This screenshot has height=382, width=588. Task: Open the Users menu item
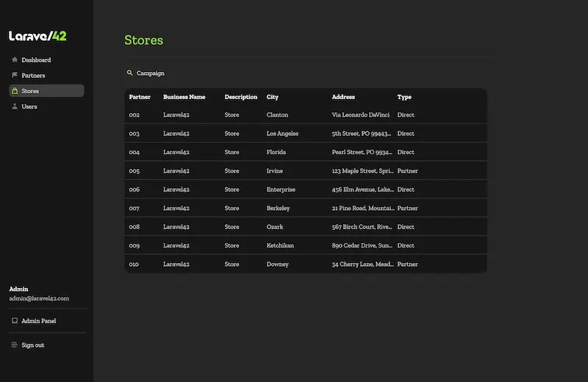[x=46, y=107]
